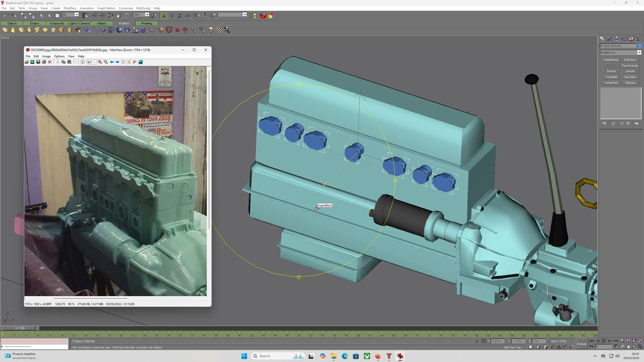Click the Edit Mesh modifier button

[630, 60]
